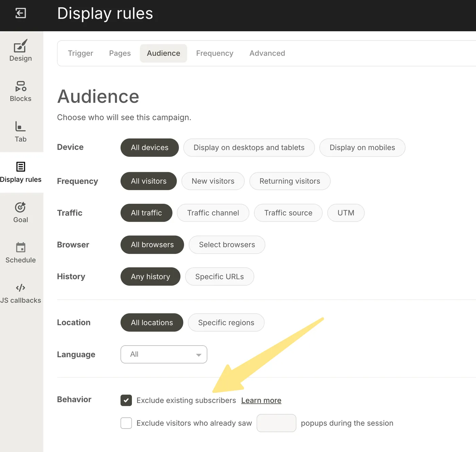Select New visitors frequency option
Viewport: 476px width, 452px height.
[x=213, y=181]
